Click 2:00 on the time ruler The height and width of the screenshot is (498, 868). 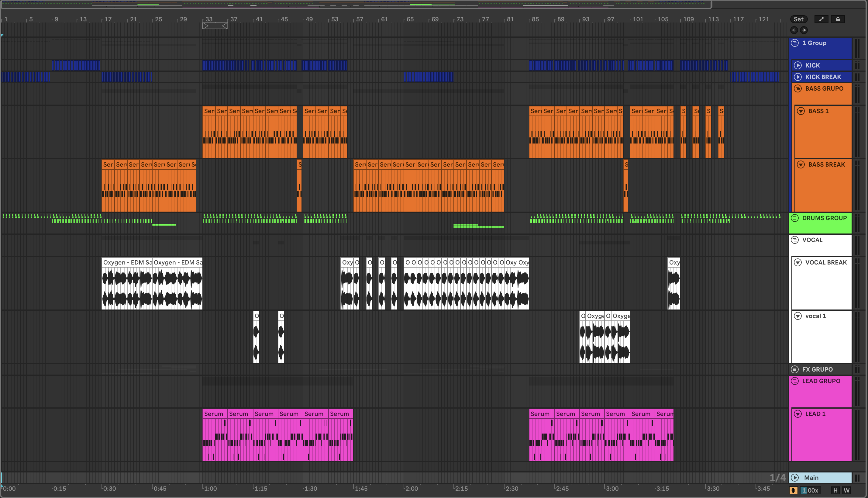coord(411,488)
